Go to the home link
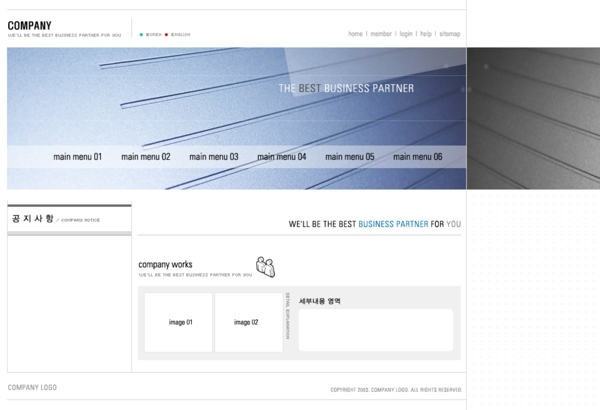 click(355, 34)
